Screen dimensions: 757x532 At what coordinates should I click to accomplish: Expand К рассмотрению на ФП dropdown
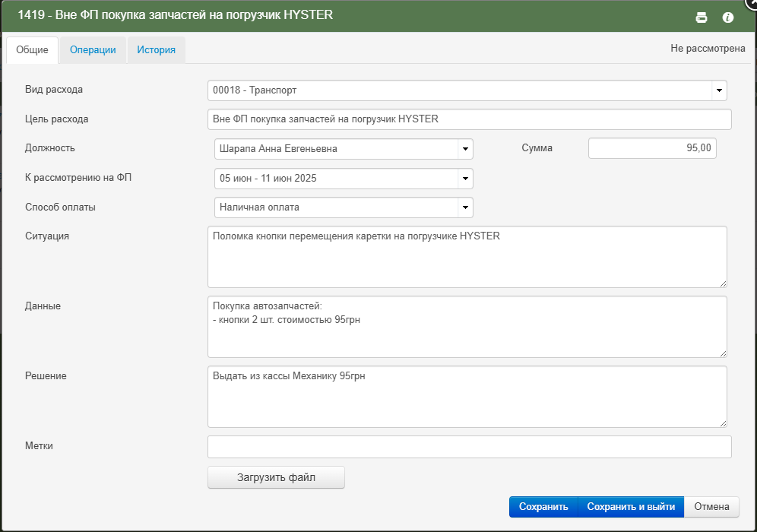[465, 178]
